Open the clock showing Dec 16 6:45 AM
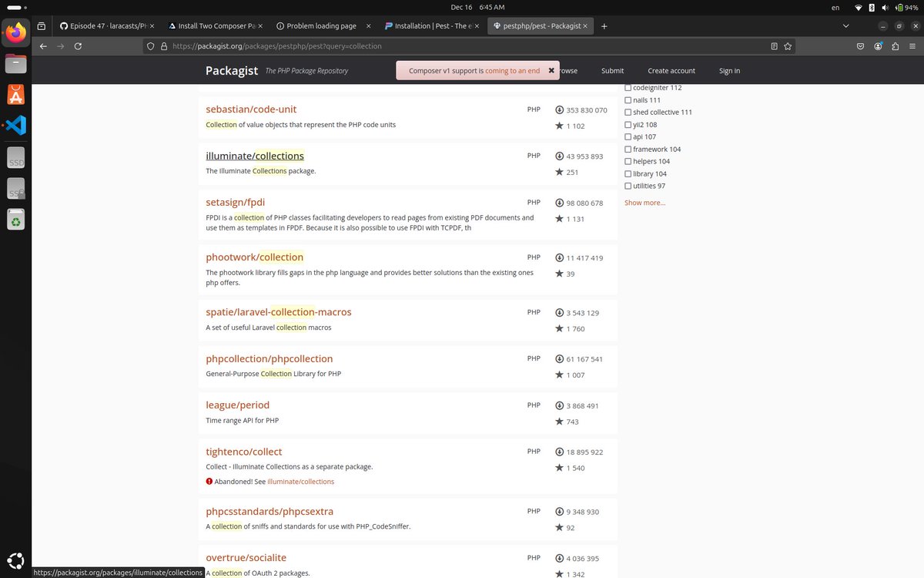Screen dimensions: 924x578 pyautogui.click(x=477, y=7)
